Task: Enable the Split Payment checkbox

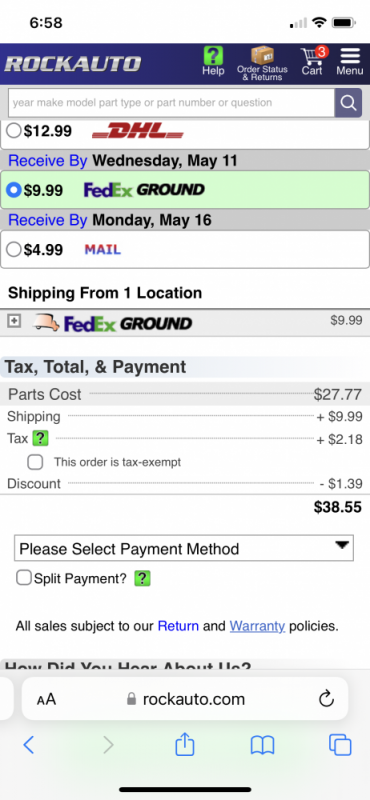Action: (x=23, y=578)
